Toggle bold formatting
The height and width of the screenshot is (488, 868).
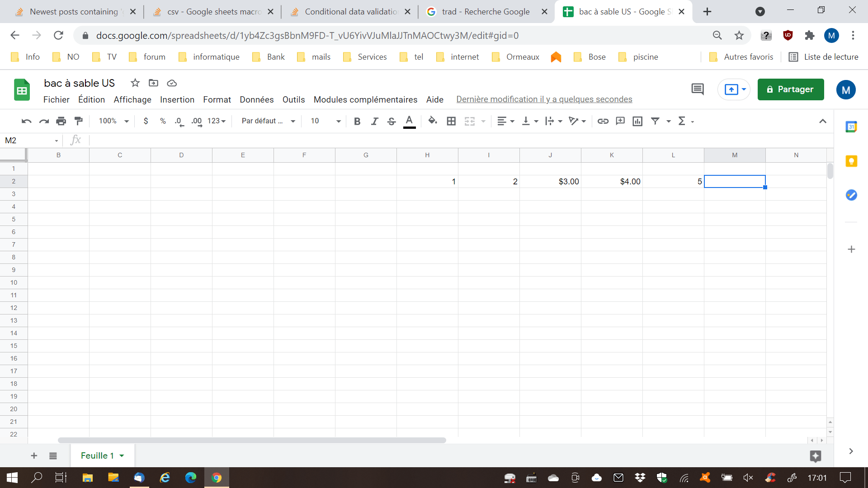(x=357, y=121)
